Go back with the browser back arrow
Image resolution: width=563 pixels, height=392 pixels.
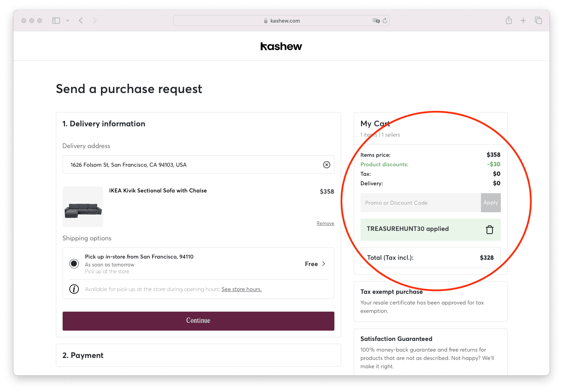pyautogui.click(x=81, y=21)
